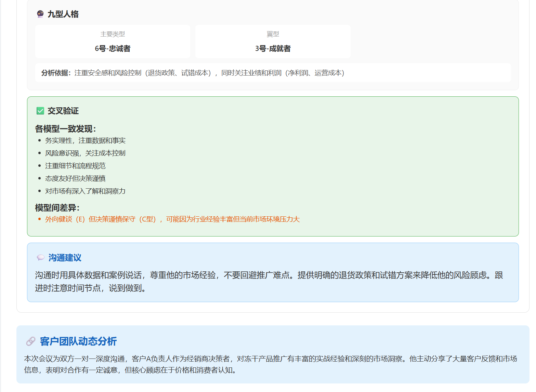Click the bullet item 风险意识强，关注成本控制
The image size is (536, 392).
[x=85, y=153]
